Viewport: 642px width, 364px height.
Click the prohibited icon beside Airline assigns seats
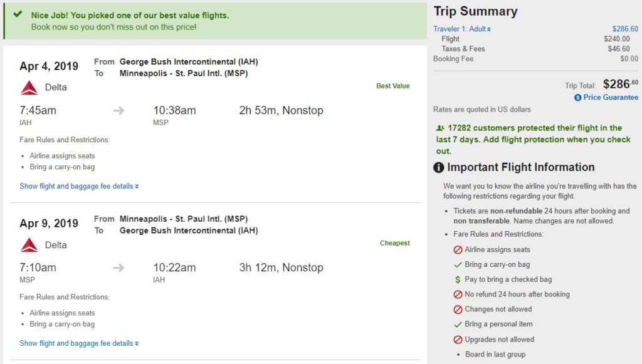458,249
